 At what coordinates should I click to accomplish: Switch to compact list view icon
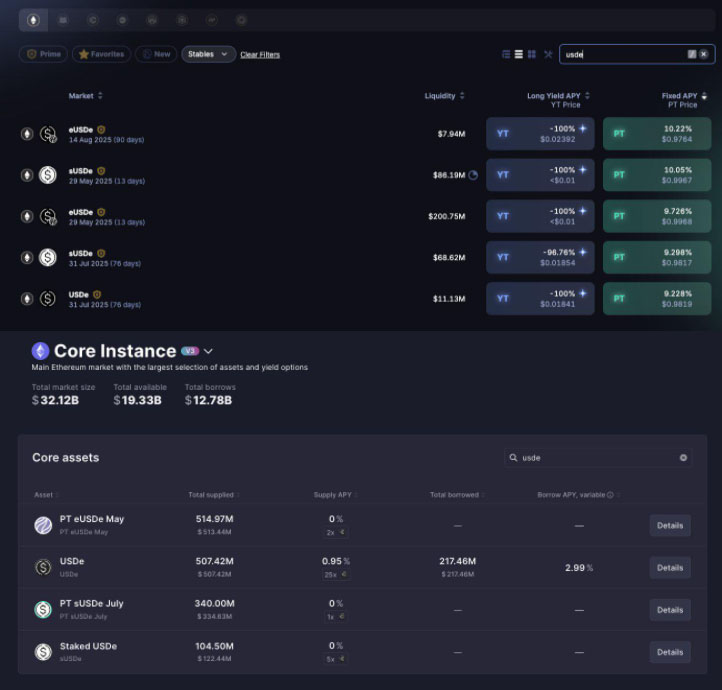pos(518,54)
